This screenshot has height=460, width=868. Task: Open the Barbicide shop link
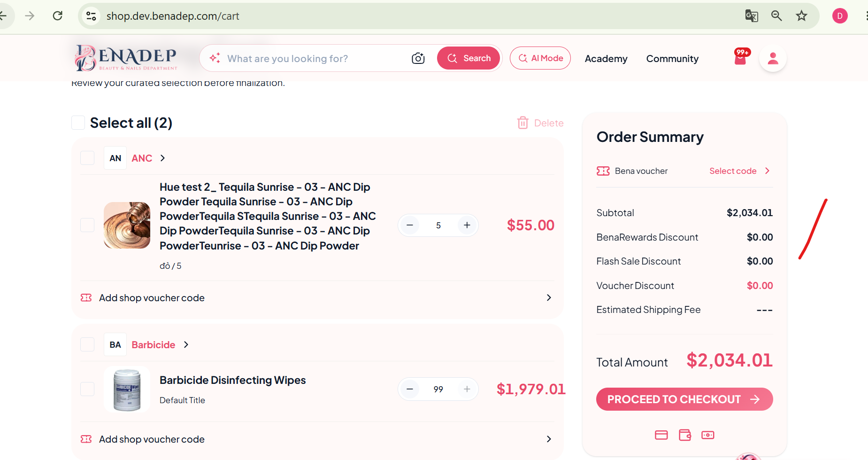(154, 345)
